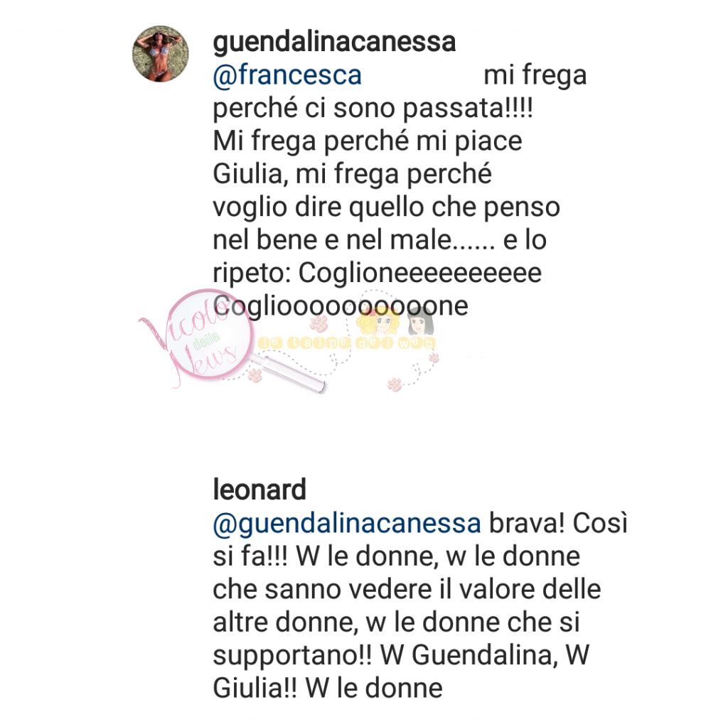
Task: Click the blonde cartoon girl face icon
Action: [378, 322]
